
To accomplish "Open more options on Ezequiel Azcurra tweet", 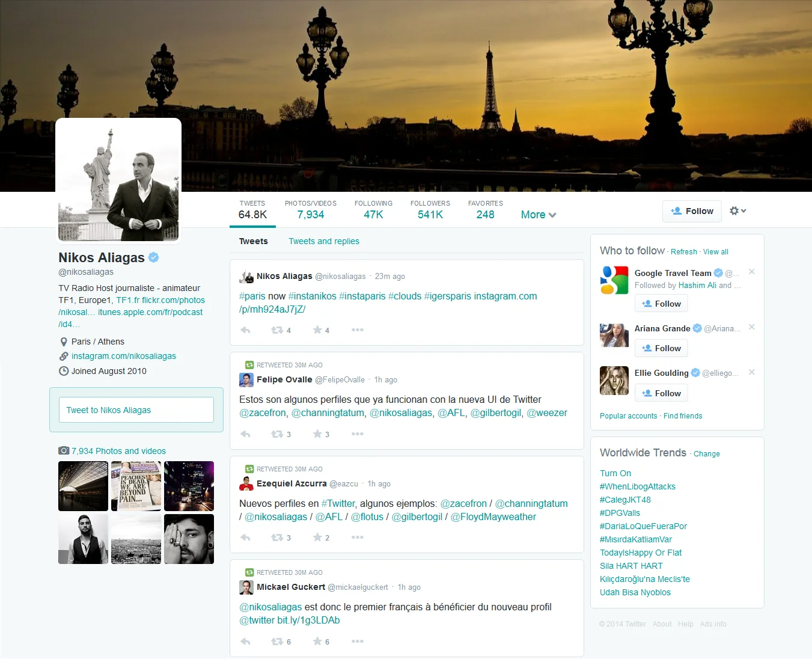I will [x=358, y=537].
